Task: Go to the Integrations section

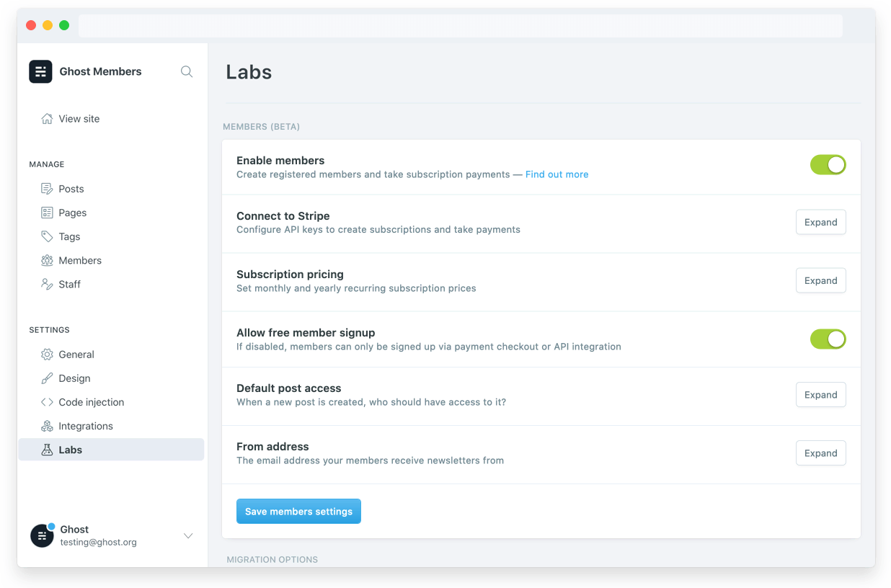Action: [x=84, y=425]
